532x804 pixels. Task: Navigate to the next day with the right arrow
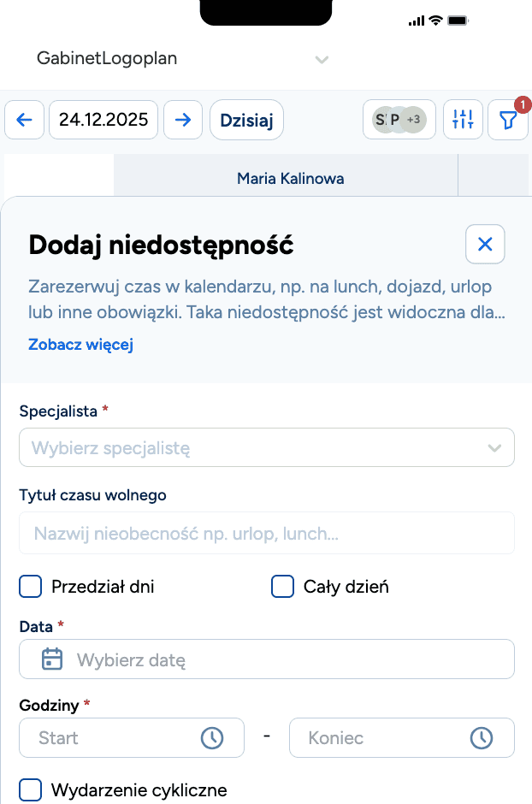tap(182, 120)
